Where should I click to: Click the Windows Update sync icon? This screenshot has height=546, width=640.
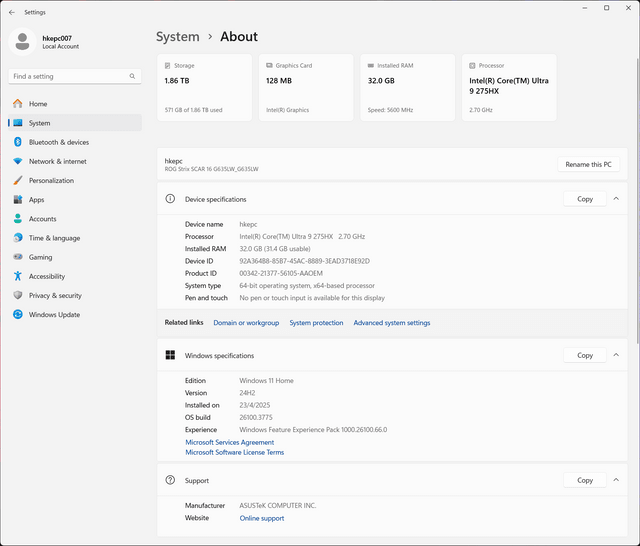click(x=18, y=315)
